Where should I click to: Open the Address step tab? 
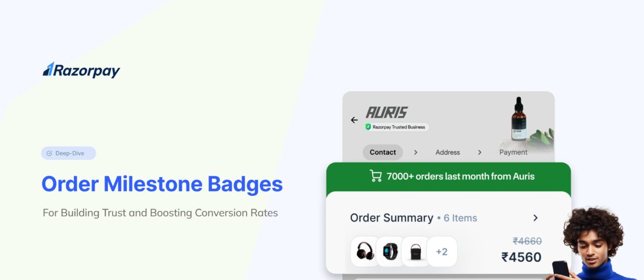coord(447,152)
